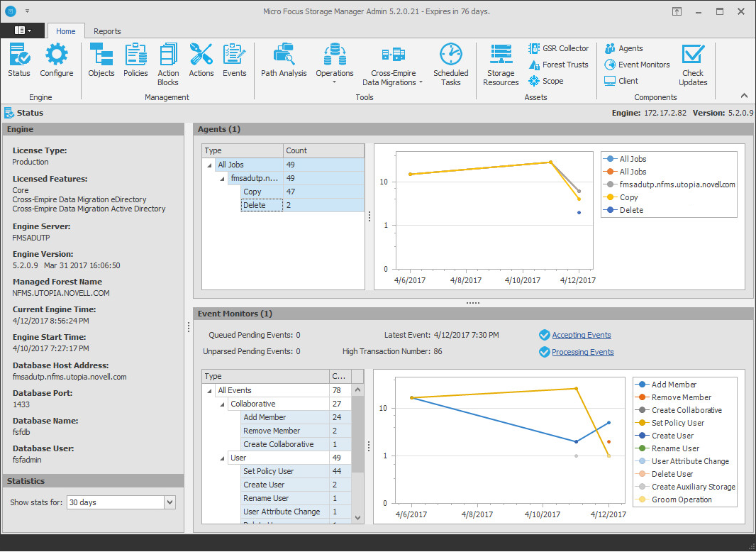Click the application icon in title bar
Viewport: 756px width, 552px height.
click(10, 11)
